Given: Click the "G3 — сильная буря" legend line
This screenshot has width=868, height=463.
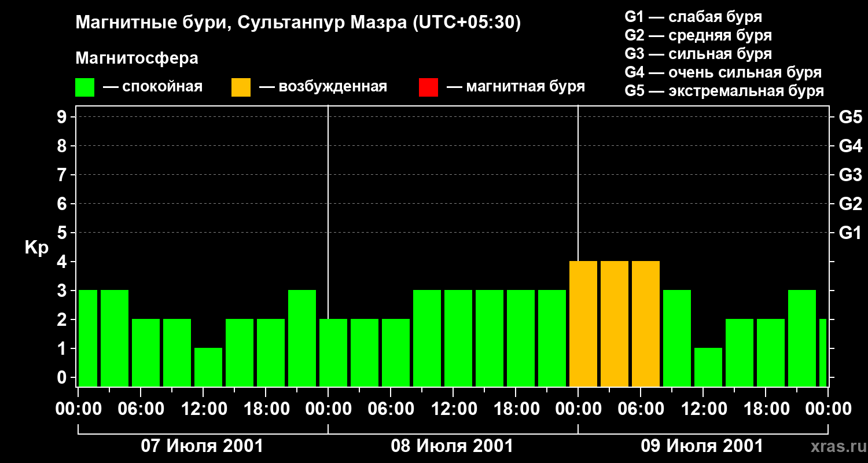Looking at the screenshot, I should pos(698,54).
